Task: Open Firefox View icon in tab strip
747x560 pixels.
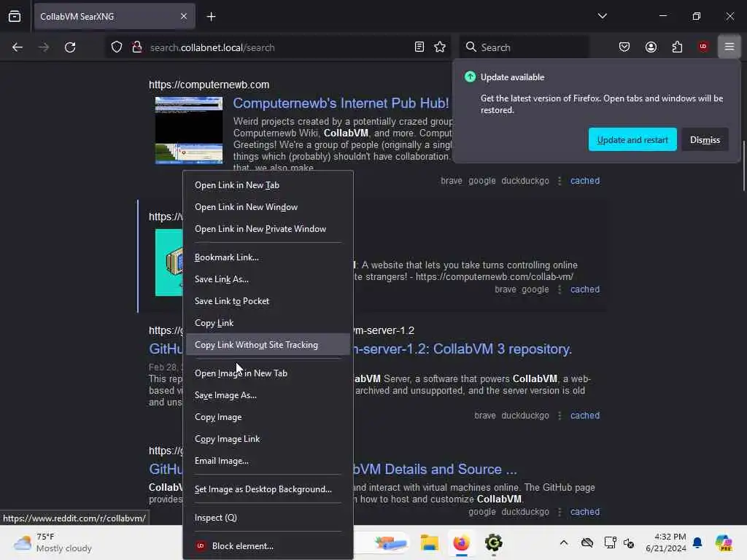Action: [x=15, y=16]
